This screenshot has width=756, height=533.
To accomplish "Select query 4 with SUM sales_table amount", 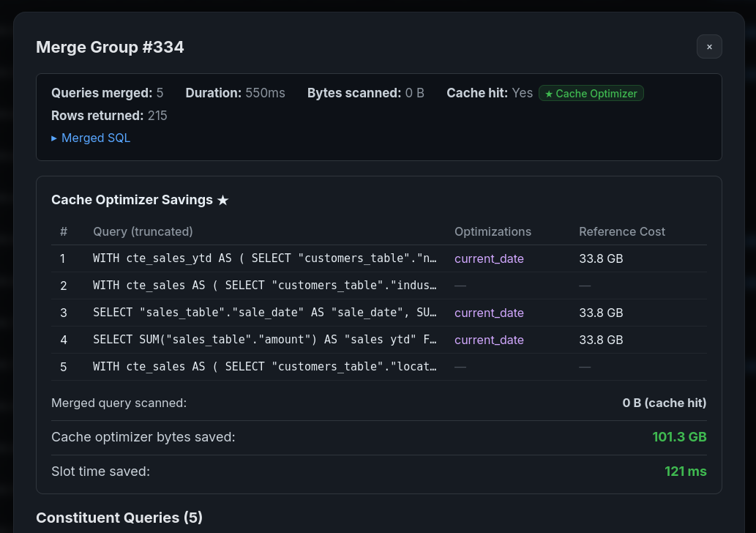I will tap(265, 340).
